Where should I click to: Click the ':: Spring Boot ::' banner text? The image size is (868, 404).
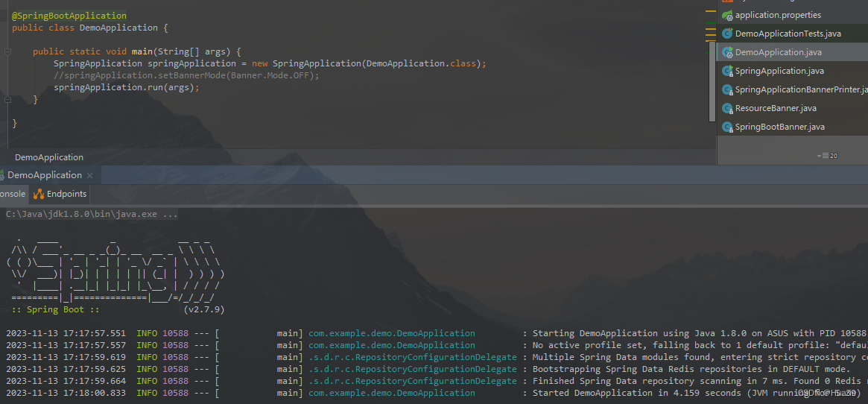[56, 309]
